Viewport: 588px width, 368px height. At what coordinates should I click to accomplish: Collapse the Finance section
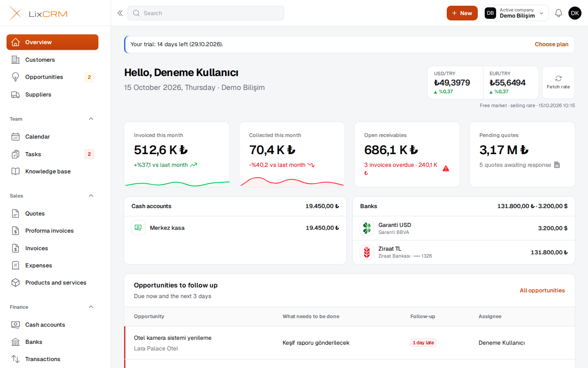(x=91, y=307)
